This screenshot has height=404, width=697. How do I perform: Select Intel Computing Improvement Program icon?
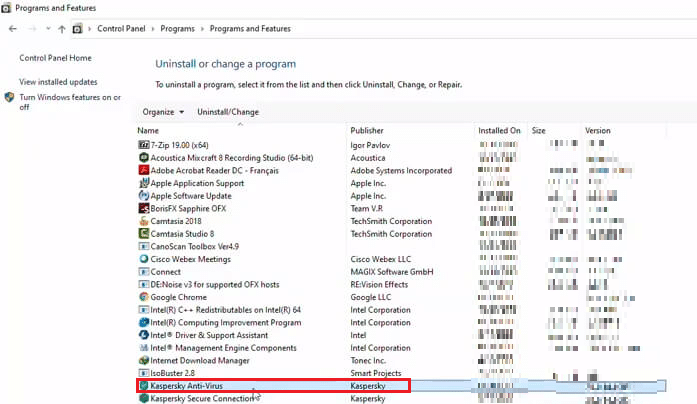coord(144,322)
